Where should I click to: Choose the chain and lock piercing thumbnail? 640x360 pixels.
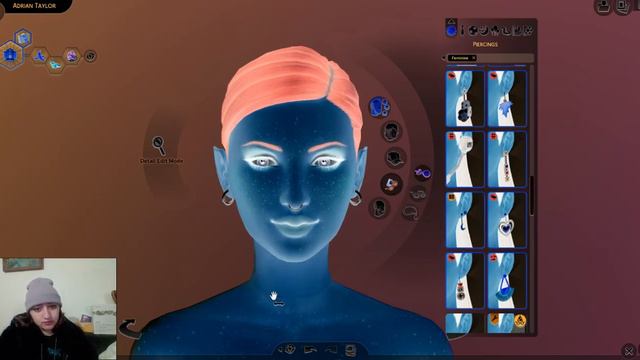click(x=465, y=99)
